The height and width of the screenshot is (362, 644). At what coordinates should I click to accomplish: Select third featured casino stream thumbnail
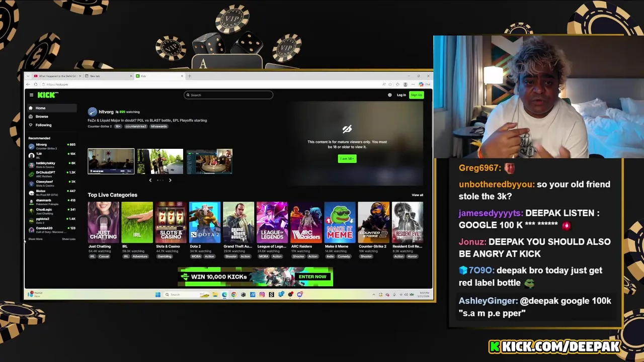pyautogui.click(x=209, y=161)
